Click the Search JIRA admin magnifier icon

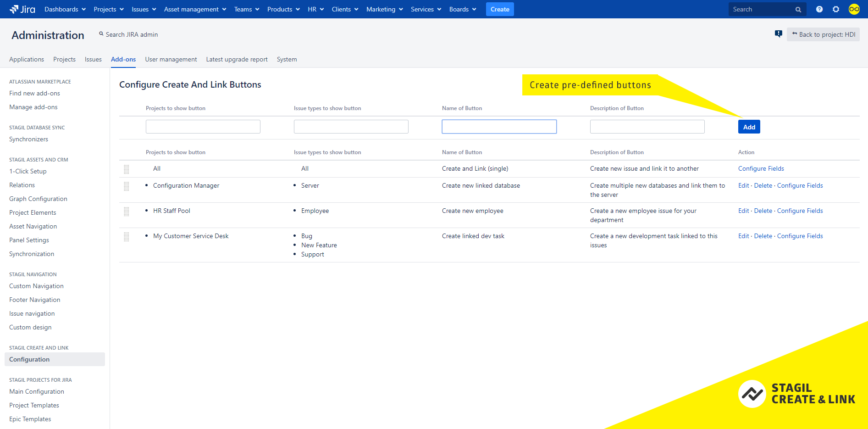(101, 34)
